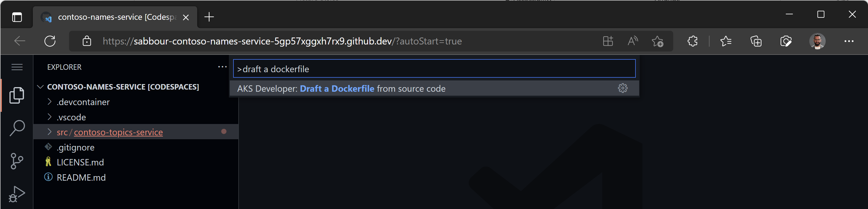Open the Source Control view
Screen dimensions: 868x209
tap(17, 161)
